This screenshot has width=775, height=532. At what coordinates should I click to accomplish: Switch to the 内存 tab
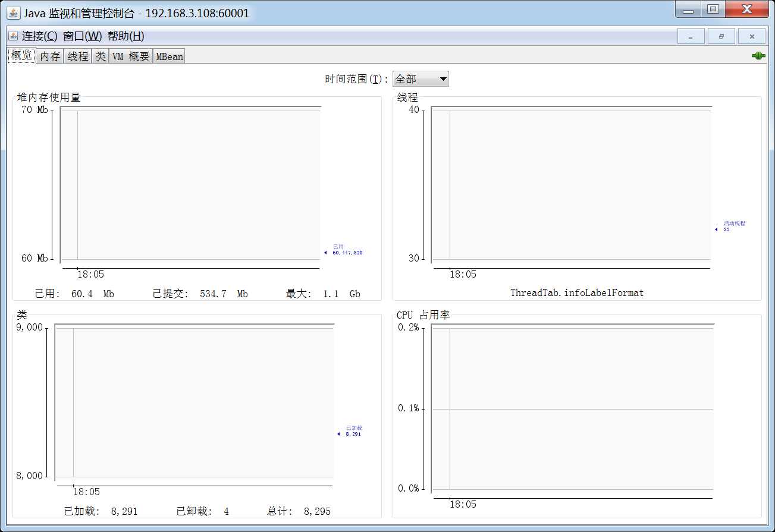(x=50, y=56)
